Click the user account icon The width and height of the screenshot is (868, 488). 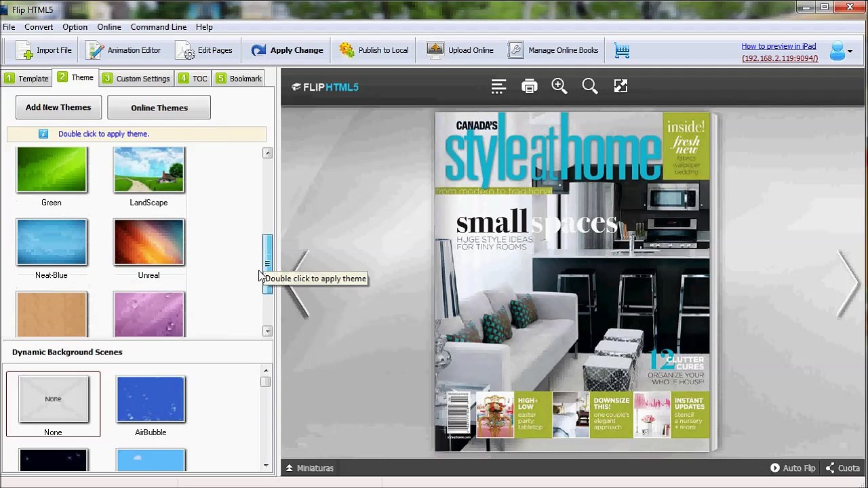pyautogui.click(x=837, y=51)
